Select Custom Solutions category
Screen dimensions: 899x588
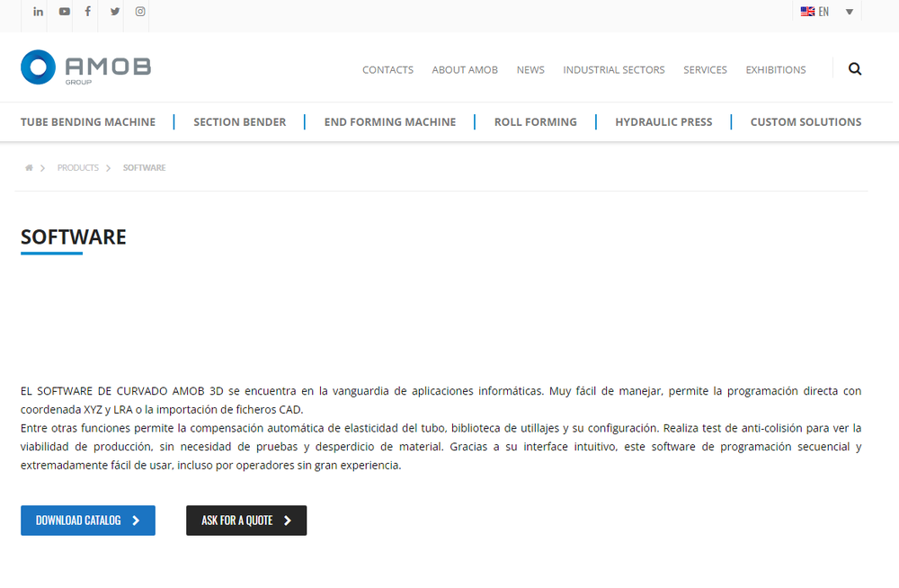[x=806, y=121]
